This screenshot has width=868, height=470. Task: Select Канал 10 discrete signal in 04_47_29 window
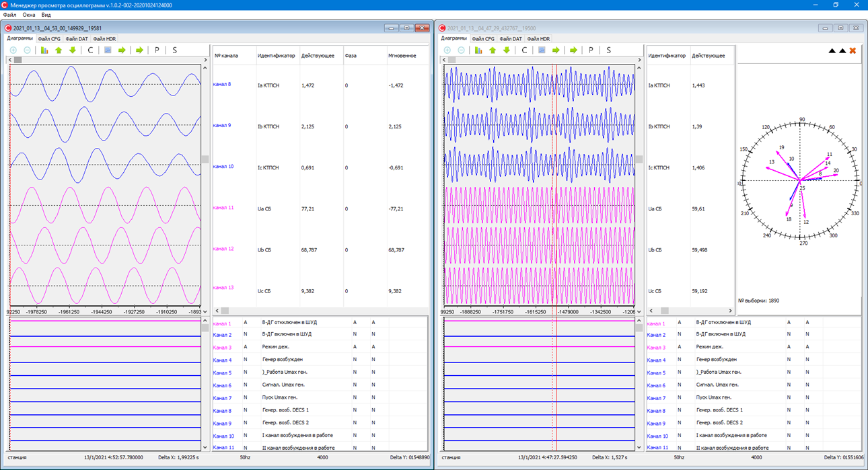(657, 436)
